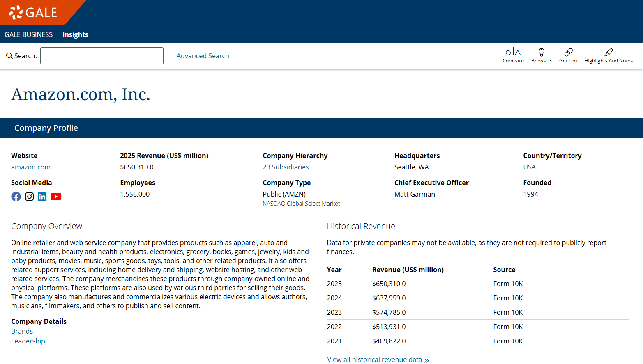
Task: Click inside the Search input field
Action: click(102, 56)
